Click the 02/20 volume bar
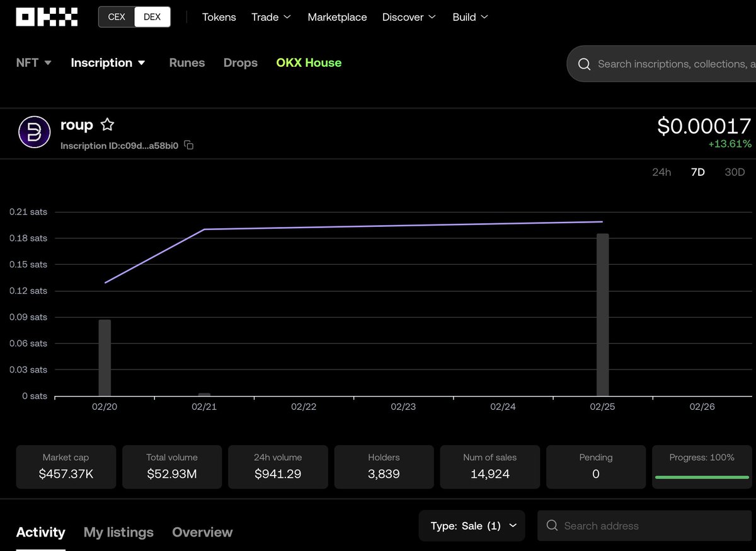Screen dimensions: 756x551 pos(105,358)
